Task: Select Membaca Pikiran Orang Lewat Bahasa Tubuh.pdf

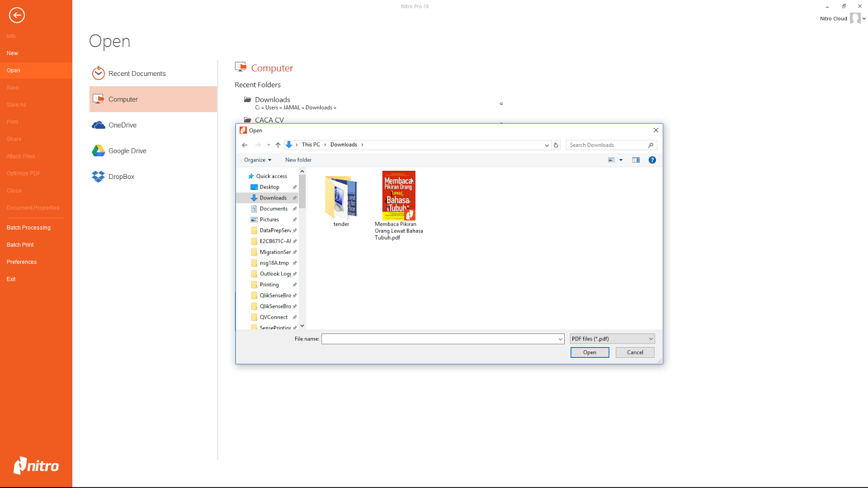Action: pos(399,206)
